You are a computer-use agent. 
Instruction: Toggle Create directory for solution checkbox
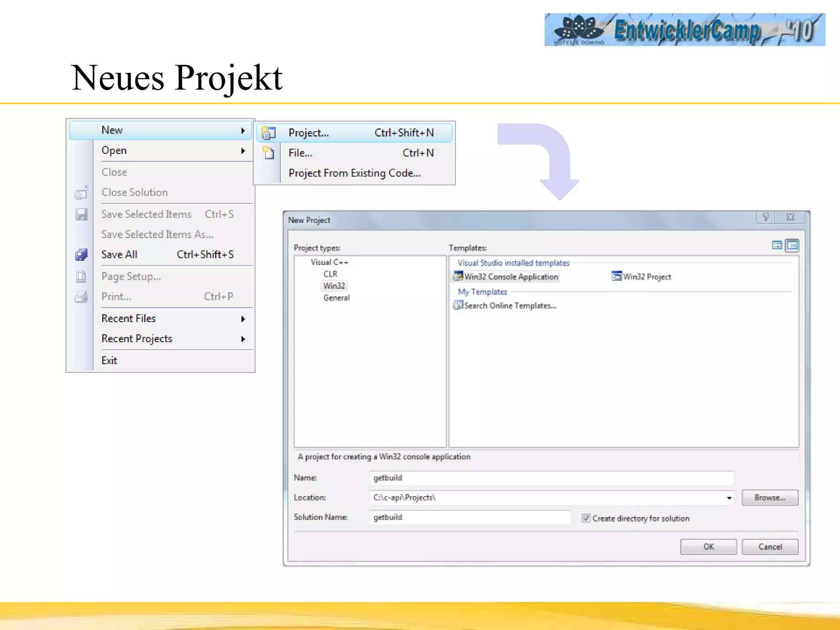(x=586, y=518)
